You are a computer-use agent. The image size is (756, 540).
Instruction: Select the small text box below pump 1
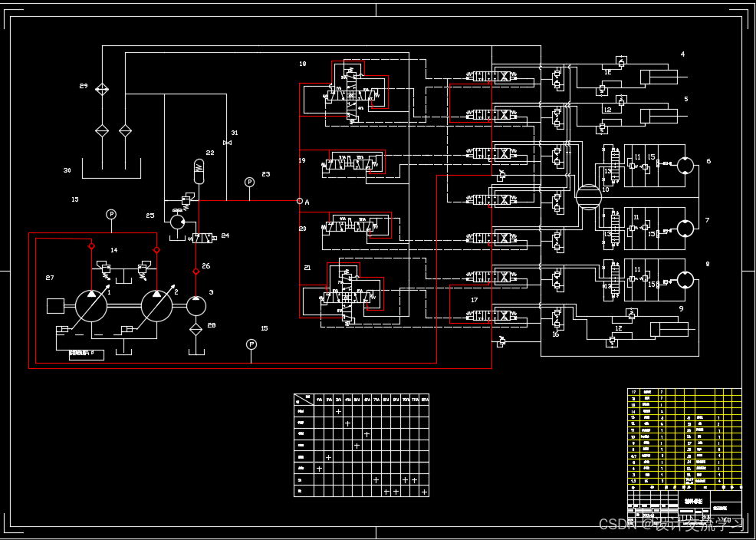click(x=87, y=355)
